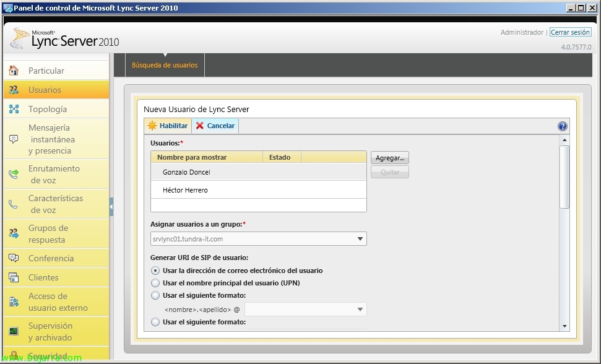This screenshot has width=601, height=364.
Task: Click Cerrar sesión link
Action: [570, 32]
